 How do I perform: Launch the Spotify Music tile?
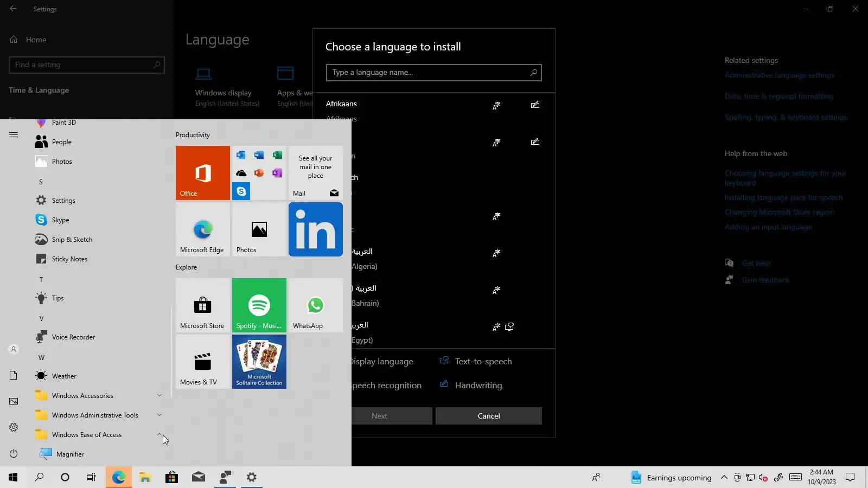click(259, 305)
